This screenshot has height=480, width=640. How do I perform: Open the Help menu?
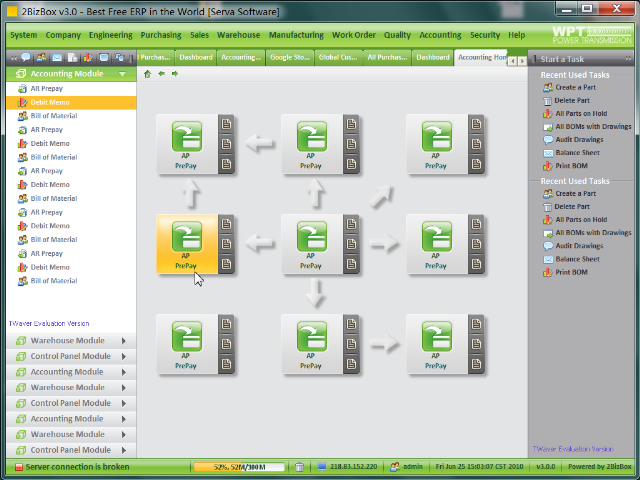point(517,35)
